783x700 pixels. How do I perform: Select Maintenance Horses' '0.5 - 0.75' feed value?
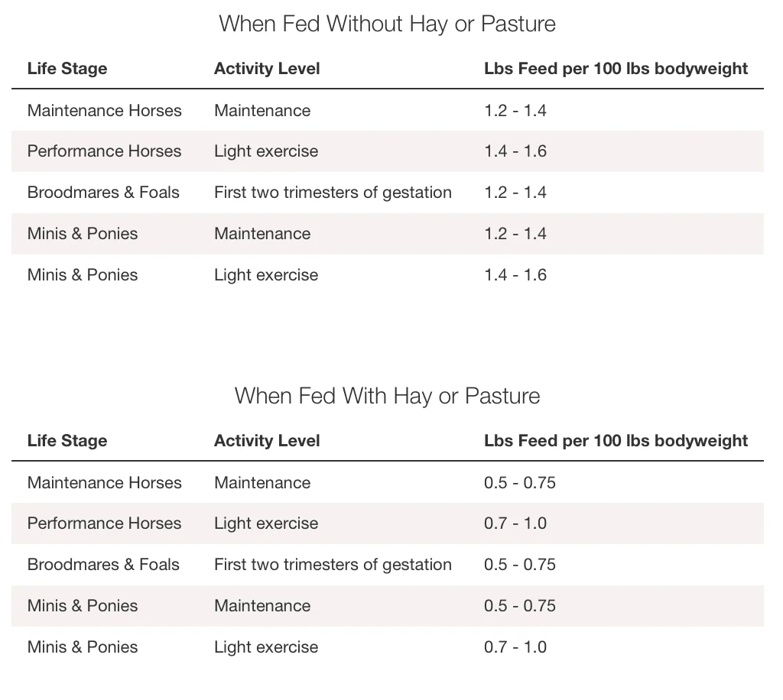coord(520,483)
